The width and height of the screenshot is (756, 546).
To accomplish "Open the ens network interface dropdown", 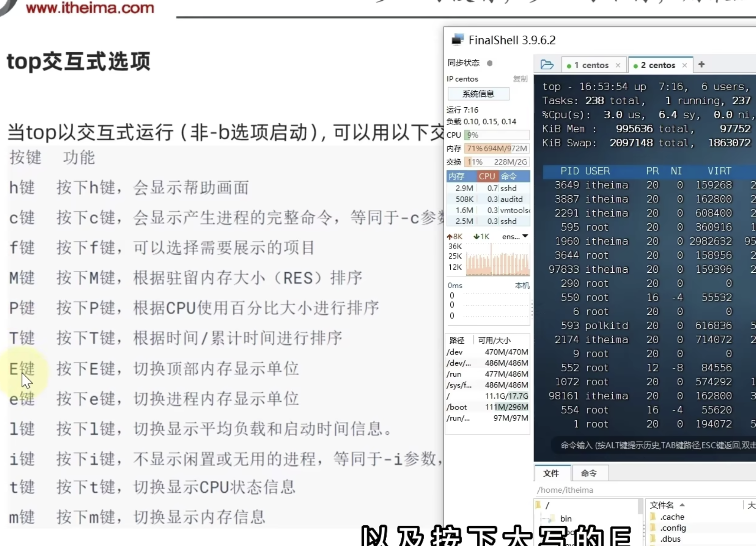I will [x=515, y=236].
